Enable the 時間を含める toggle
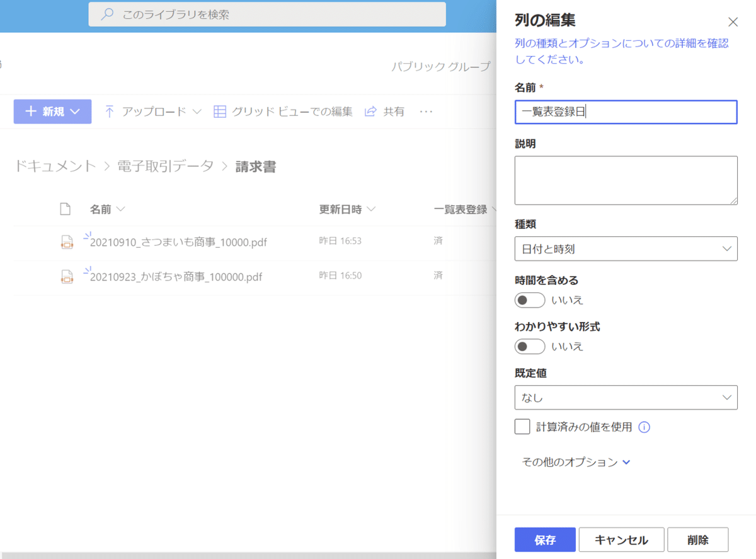The height and width of the screenshot is (559, 756). click(530, 300)
